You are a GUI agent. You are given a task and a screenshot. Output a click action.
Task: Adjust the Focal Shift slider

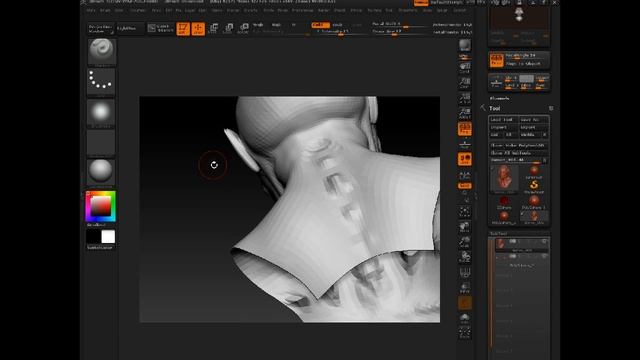point(400,25)
